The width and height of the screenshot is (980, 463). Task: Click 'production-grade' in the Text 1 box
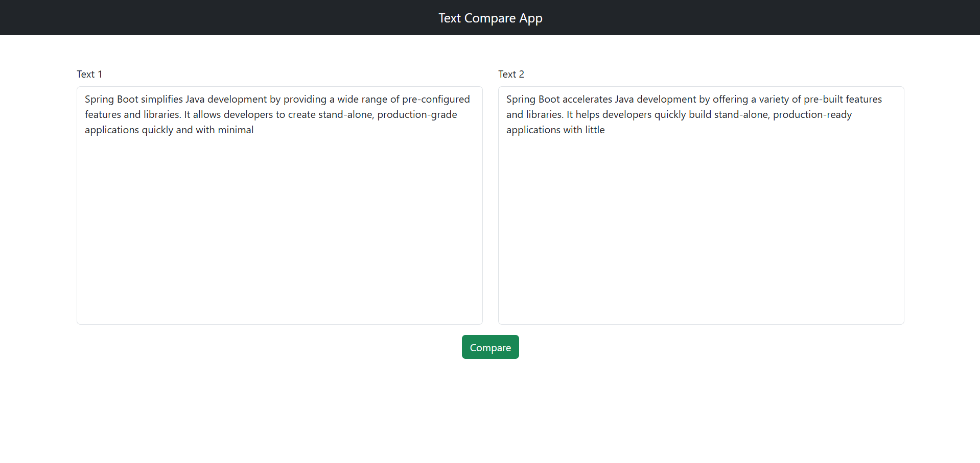click(417, 114)
